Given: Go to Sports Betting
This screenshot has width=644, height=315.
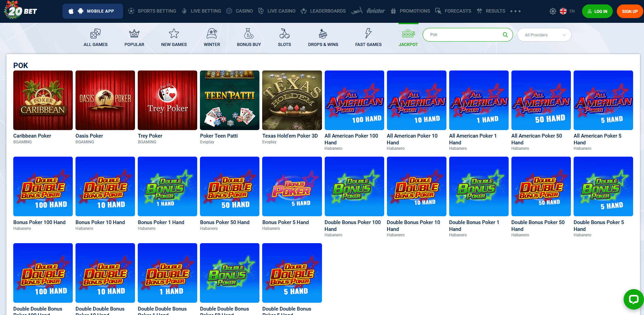Looking at the screenshot, I should click(x=152, y=11).
